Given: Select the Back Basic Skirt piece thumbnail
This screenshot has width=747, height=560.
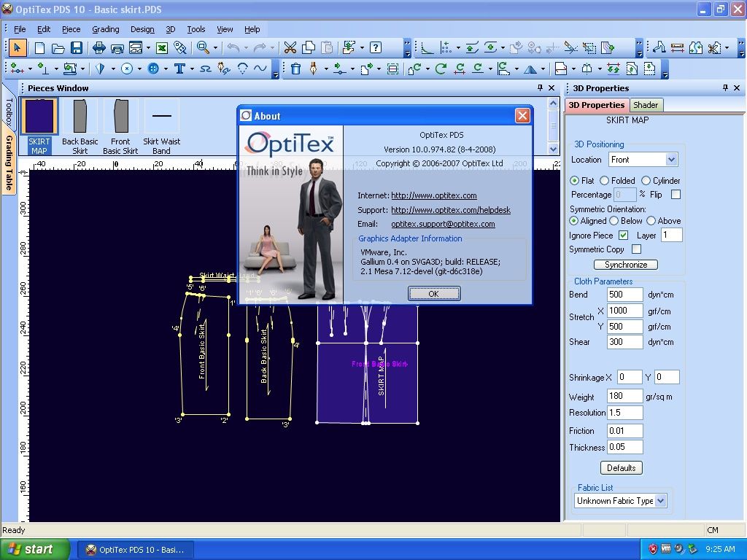Looking at the screenshot, I should [x=80, y=127].
